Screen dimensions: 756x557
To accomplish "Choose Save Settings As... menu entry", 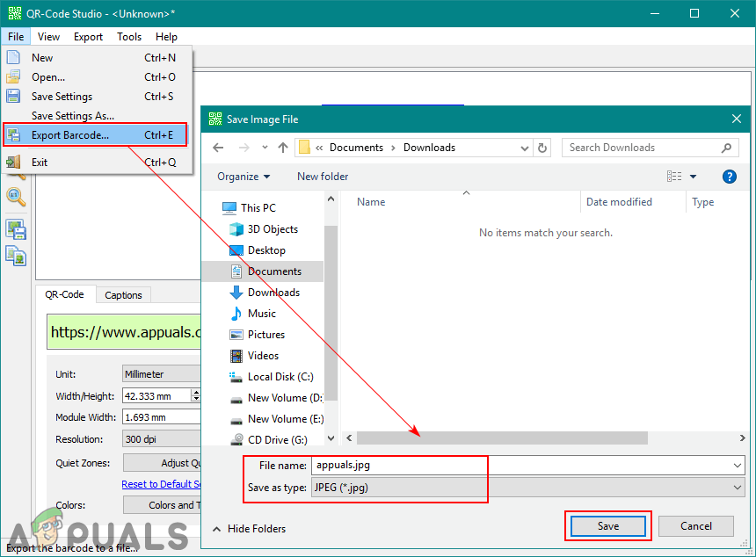I will click(95, 116).
